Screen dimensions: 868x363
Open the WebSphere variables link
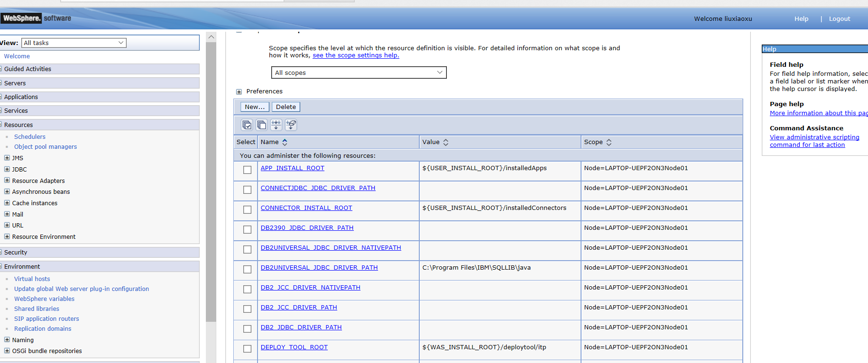coord(44,299)
